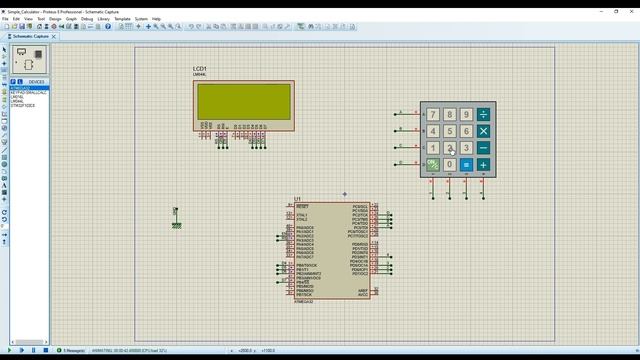Viewport: 640px width, 360px height.
Task: Click keypad key 3
Action: (x=467, y=148)
